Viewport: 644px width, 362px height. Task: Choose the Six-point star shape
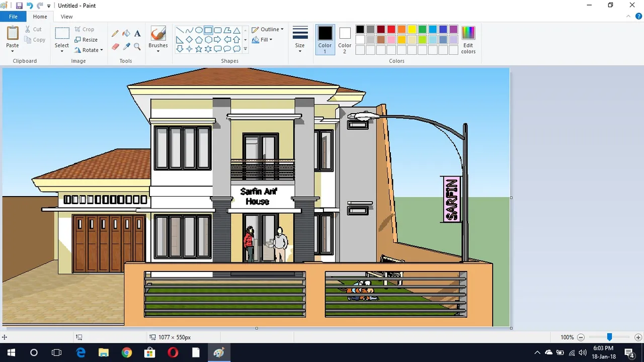208,49
